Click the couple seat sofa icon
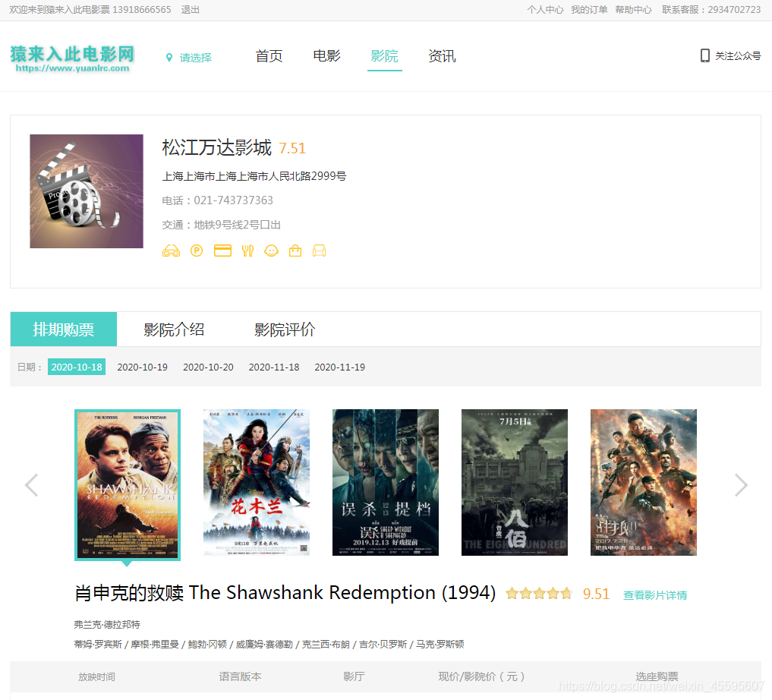 319,251
